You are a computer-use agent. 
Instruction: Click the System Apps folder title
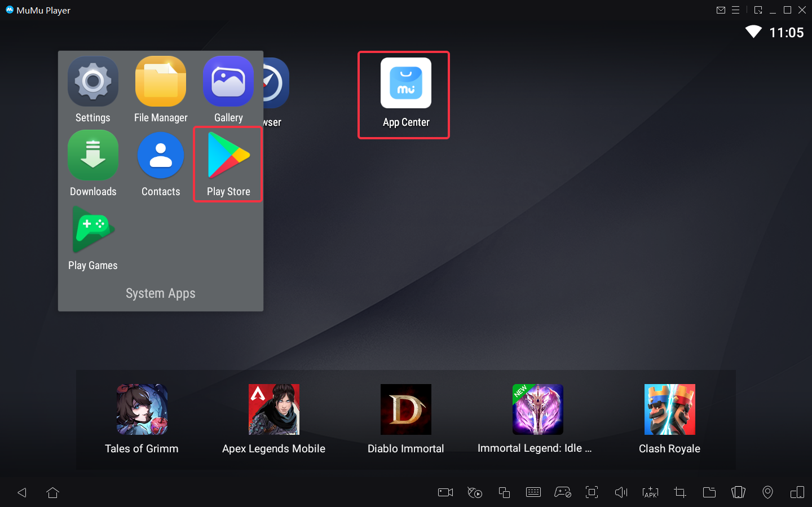(161, 293)
